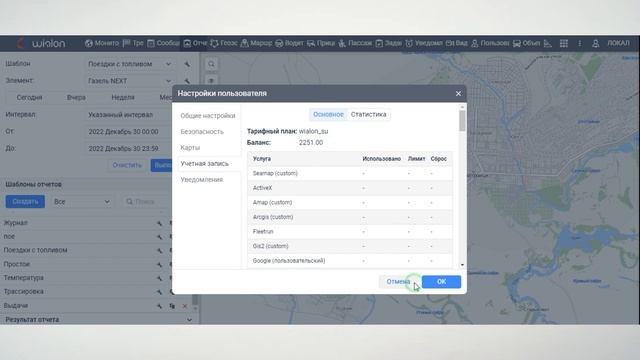640x360 pixels.
Task: Click the Отмена button
Action: [x=398, y=282]
